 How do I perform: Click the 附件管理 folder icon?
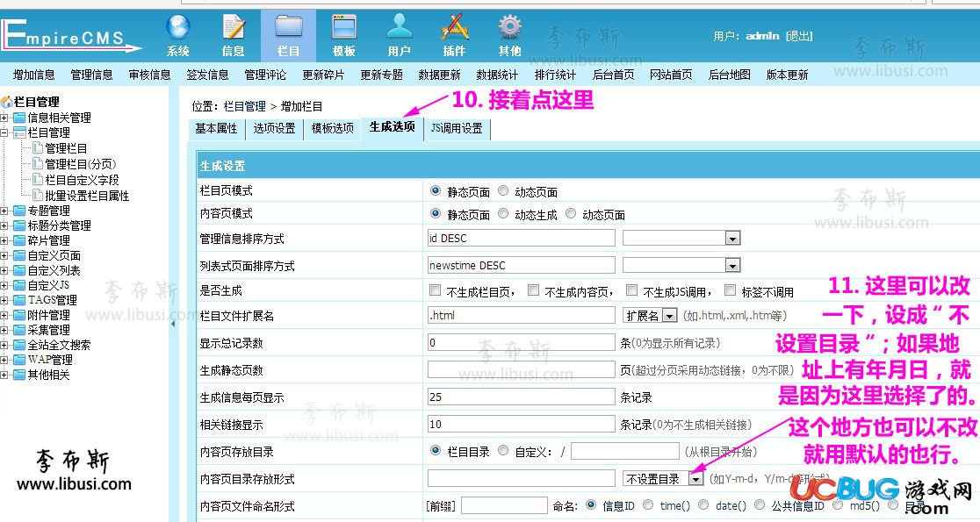tap(19, 315)
